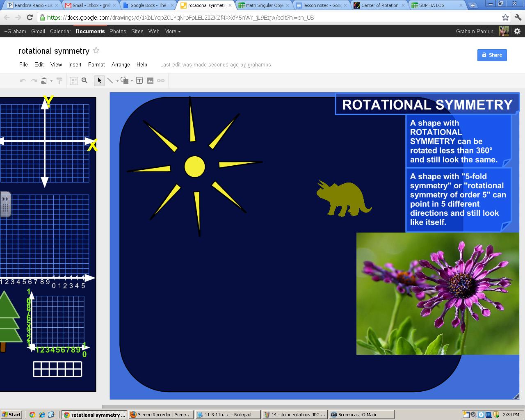Select the Line tool
Viewport: 525px width, 420px height.
(110, 81)
